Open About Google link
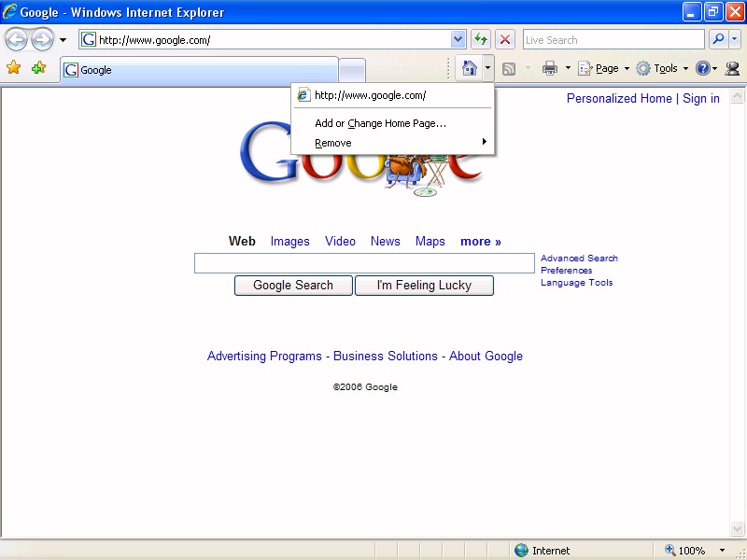The width and height of the screenshot is (747, 560). (486, 357)
